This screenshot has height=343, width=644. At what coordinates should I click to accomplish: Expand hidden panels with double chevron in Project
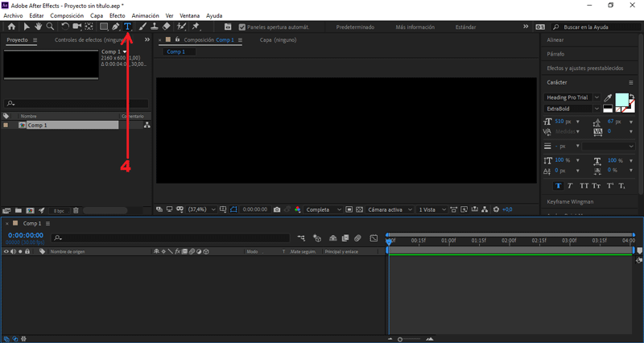(x=147, y=39)
